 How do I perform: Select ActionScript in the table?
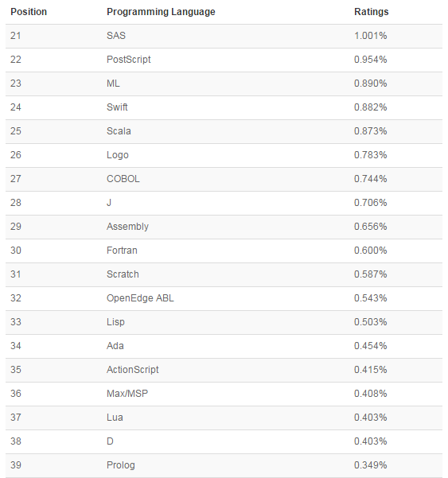coord(132,370)
